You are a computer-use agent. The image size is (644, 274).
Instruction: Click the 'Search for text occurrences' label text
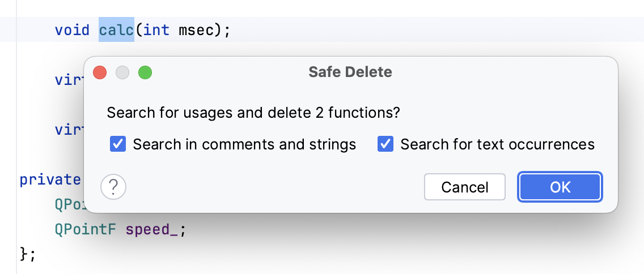pyautogui.click(x=497, y=144)
